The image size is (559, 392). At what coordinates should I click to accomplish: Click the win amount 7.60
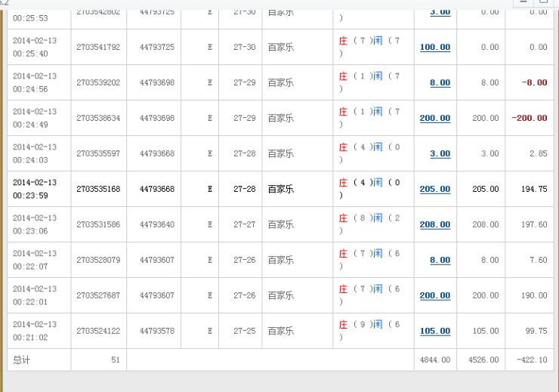(539, 260)
